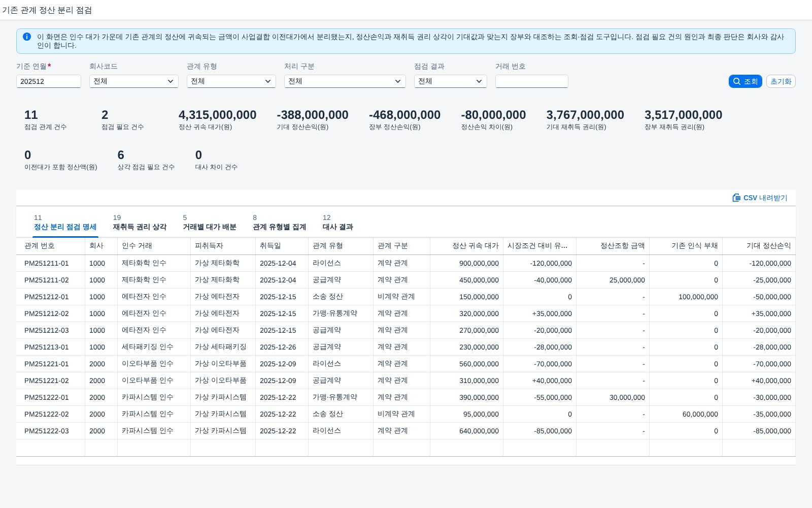Click relation number PM251213-01
The image size is (812, 508).
[47, 347]
